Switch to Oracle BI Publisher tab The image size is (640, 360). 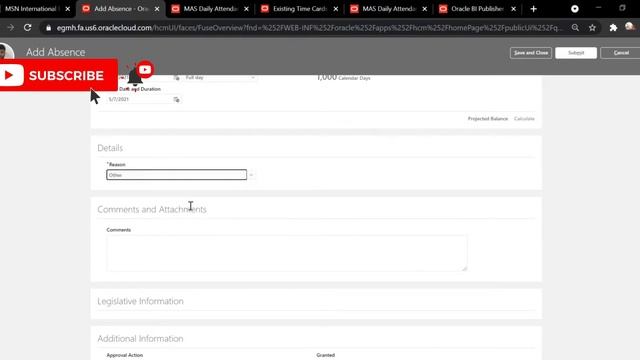pos(478,9)
